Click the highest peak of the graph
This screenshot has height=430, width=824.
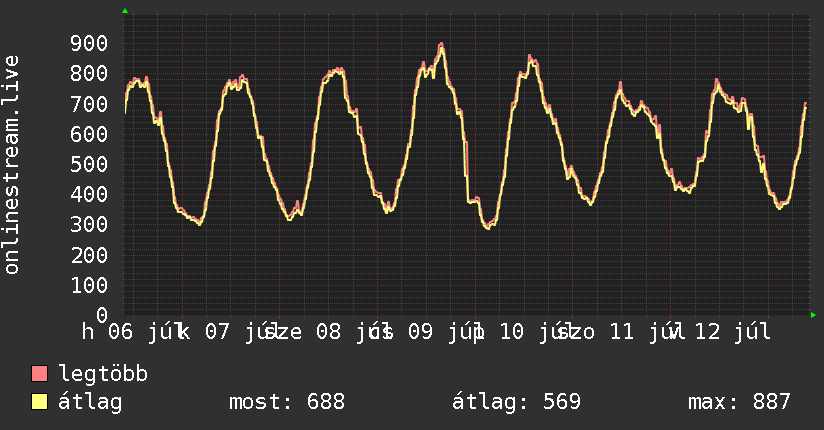441,45
